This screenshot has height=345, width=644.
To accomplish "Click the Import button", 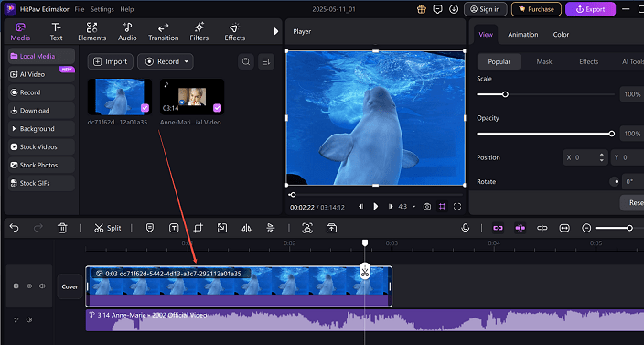I will click(110, 61).
